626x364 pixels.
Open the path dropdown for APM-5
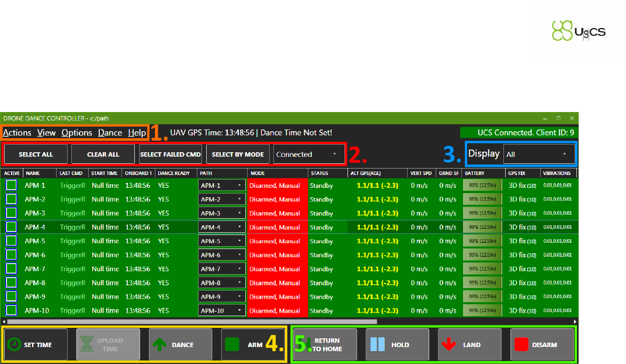(x=221, y=241)
